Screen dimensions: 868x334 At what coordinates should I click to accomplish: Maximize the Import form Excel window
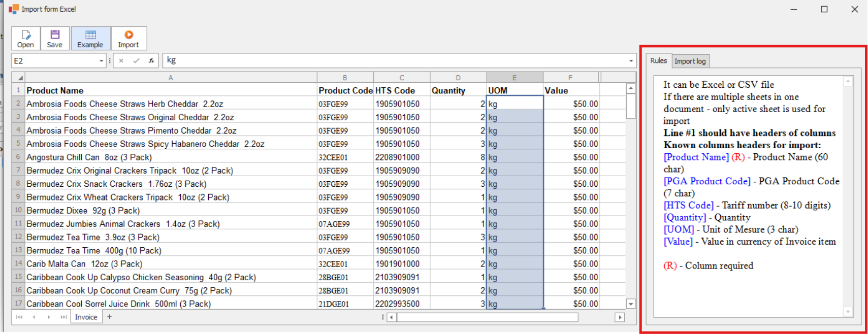click(824, 9)
